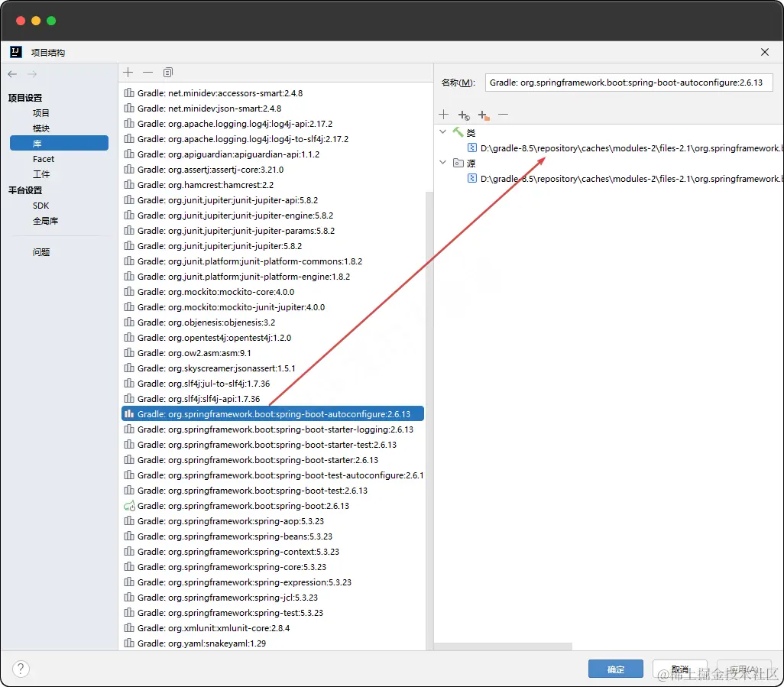Click the folder icon beside 源
784x687 pixels.
pos(458,163)
